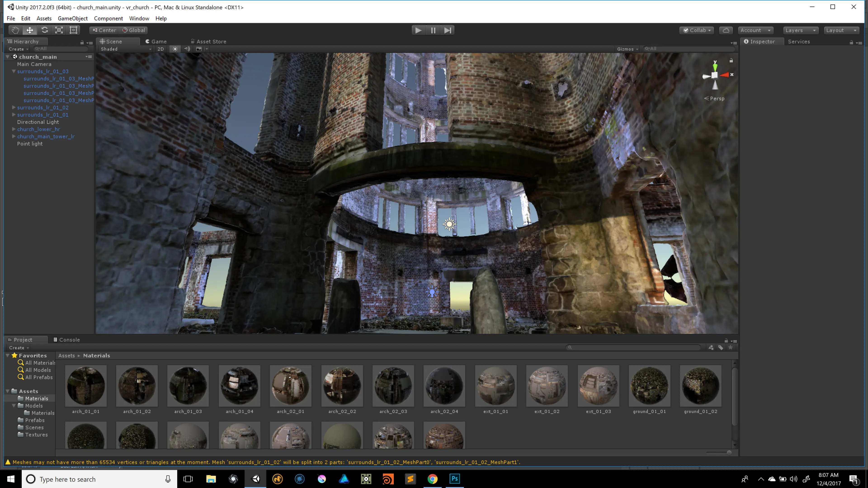
Task: Open the Textures folder in Project
Action: 36,435
